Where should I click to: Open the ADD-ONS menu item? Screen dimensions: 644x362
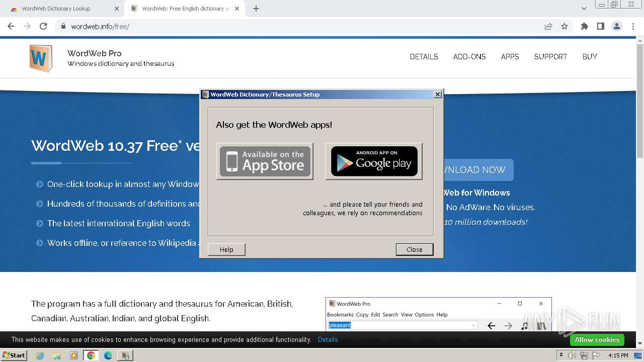point(469,57)
